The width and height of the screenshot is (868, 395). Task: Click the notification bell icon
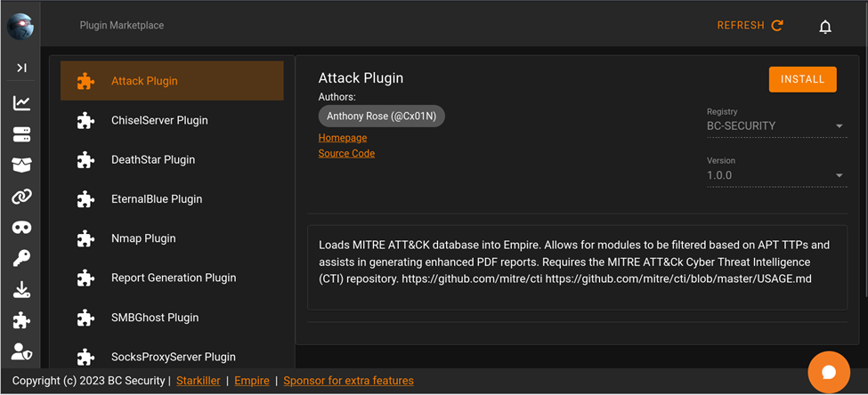pos(825,27)
